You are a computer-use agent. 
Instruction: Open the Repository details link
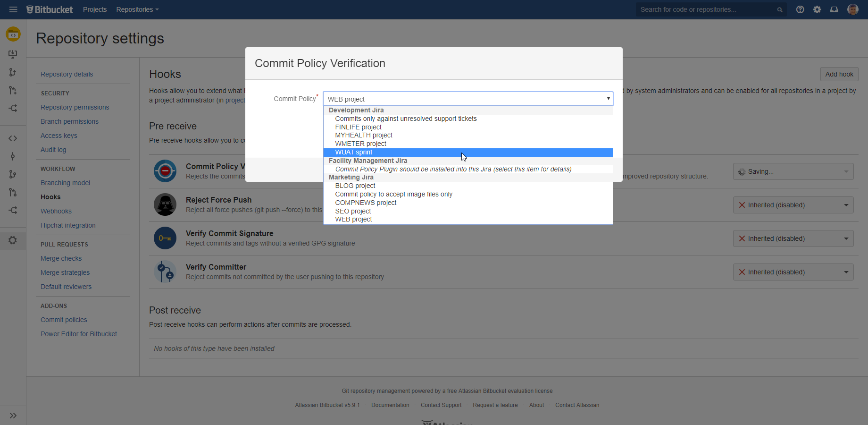pos(67,74)
